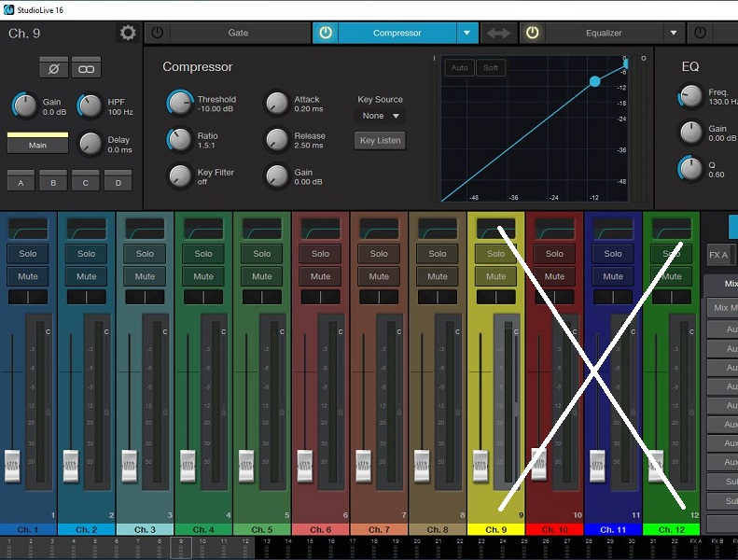Select quick scene button D
Screen dimensions: 738x560
pyautogui.click(x=118, y=180)
